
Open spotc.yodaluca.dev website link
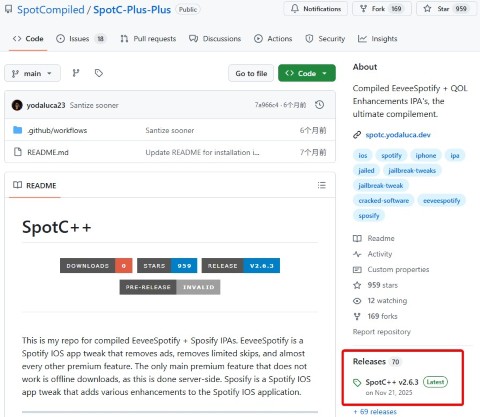point(398,135)
